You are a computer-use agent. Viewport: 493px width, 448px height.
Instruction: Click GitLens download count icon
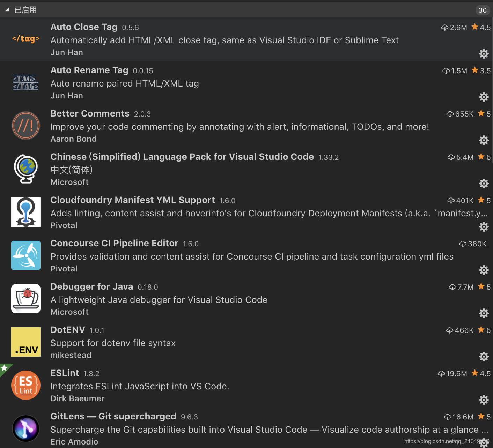(x=448, y=417)
